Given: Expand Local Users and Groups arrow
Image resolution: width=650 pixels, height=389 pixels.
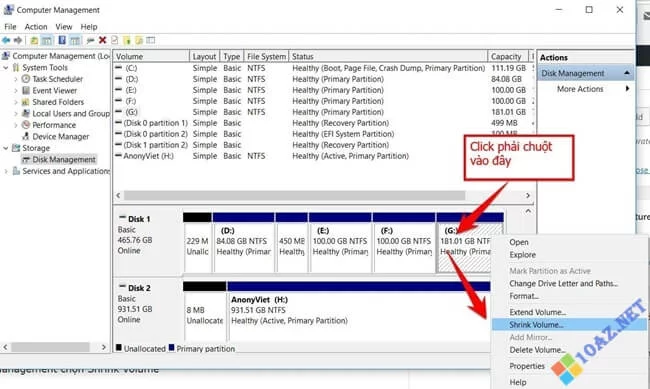Looking at the screenshot, I should (16, 114).
